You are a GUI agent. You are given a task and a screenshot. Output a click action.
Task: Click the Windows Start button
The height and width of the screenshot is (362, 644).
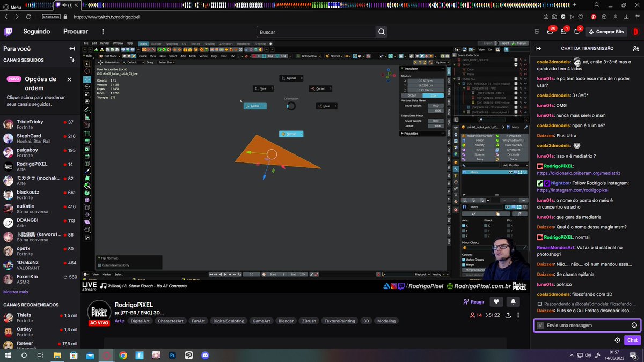coord(8,355)
